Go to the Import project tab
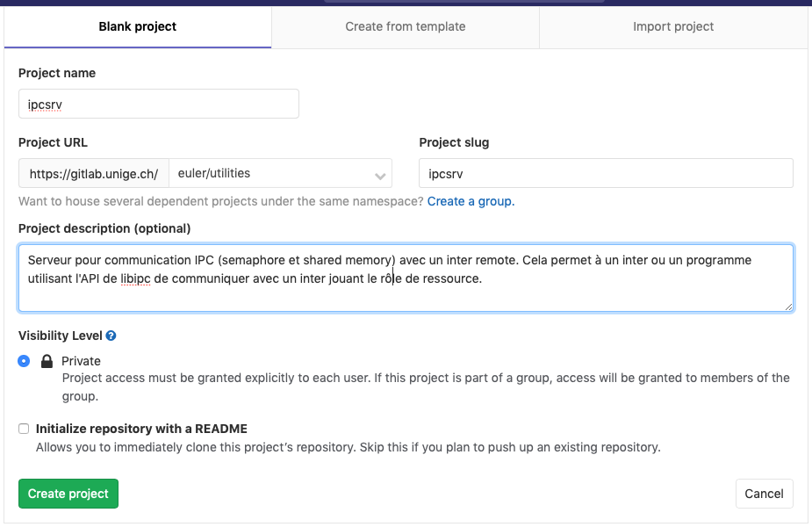The image size is (812, 527). [673, 26]
